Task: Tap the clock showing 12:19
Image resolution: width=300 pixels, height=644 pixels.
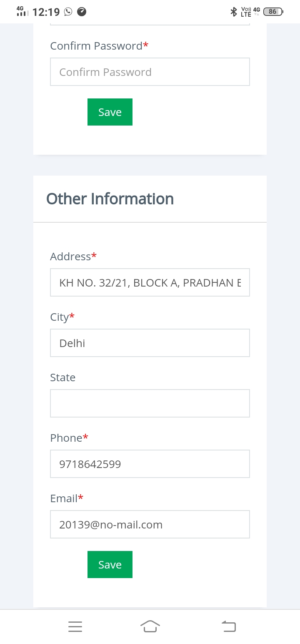Action: click(x=46, y=12)
